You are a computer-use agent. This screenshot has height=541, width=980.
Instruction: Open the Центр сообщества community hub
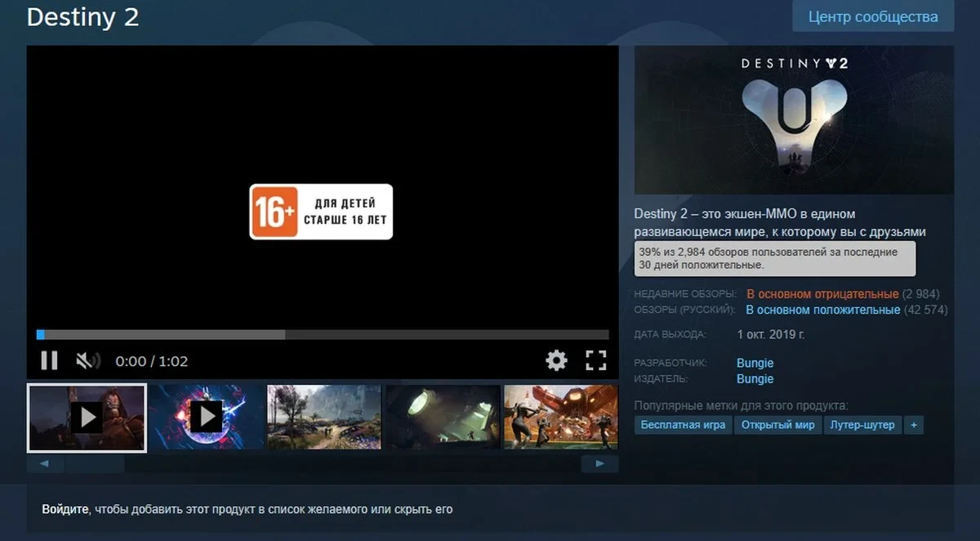point(873,16)
